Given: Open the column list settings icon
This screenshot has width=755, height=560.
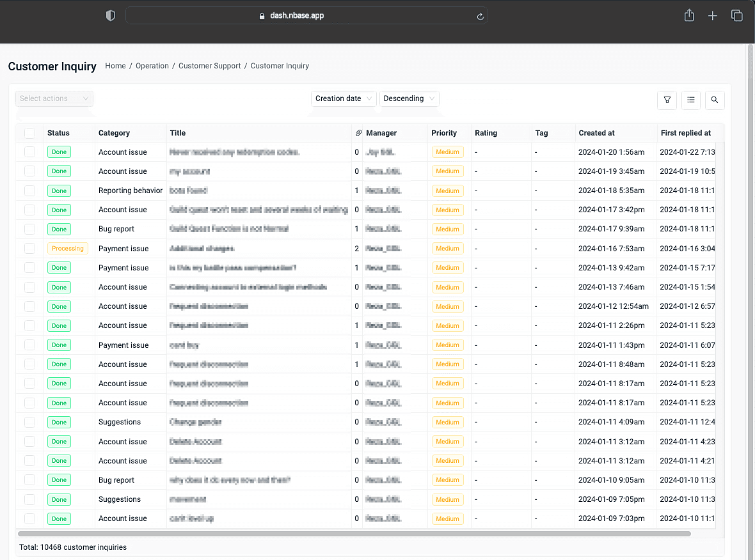Looking at the screenshot, I should [x=690, y=100].
